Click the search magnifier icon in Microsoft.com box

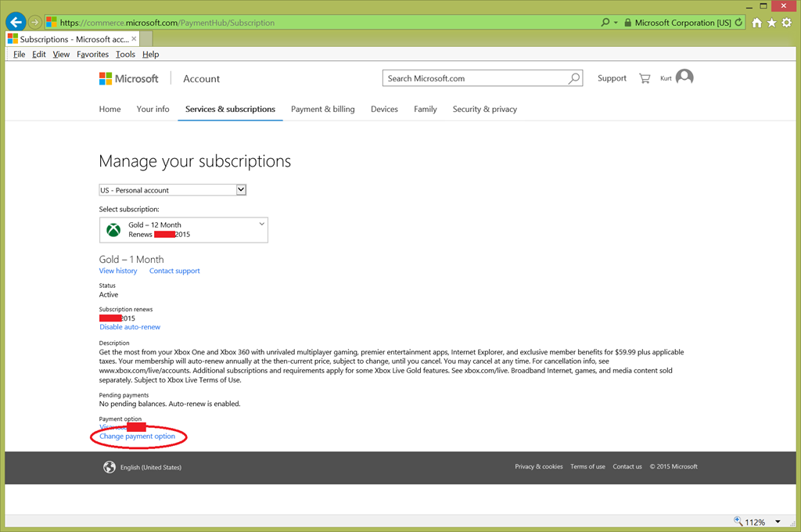pos(574,78)
